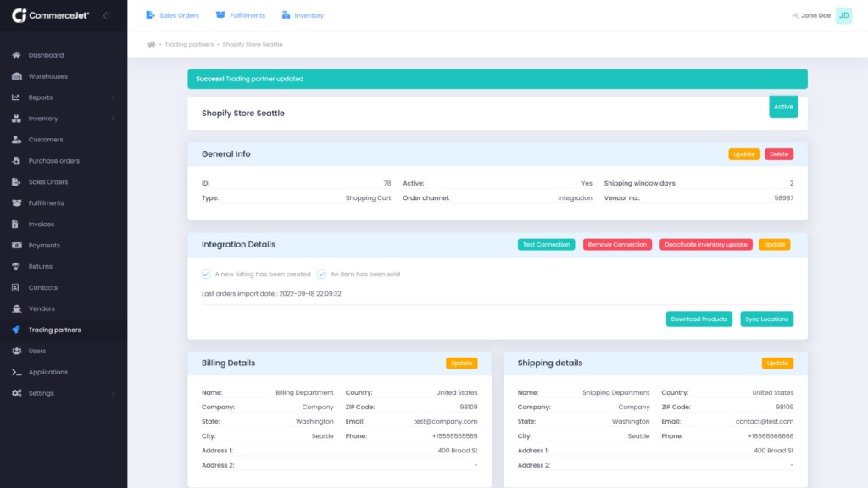Image resolution: width=868 pixels, height=488 pixels.
Task: Click the Applications terminal icon in sidebar
Action: [x=17, y=372]
